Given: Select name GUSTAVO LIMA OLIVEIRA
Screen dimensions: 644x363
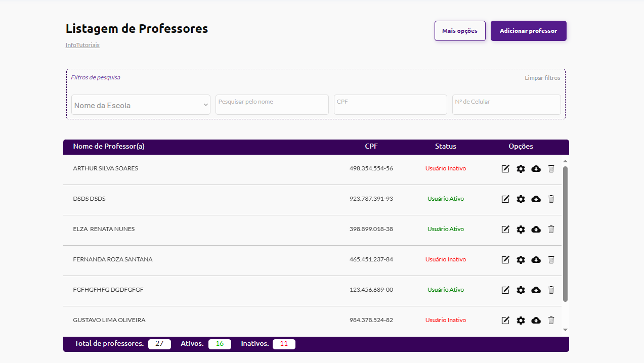Looking at the screenshot, I should point(109,320).
